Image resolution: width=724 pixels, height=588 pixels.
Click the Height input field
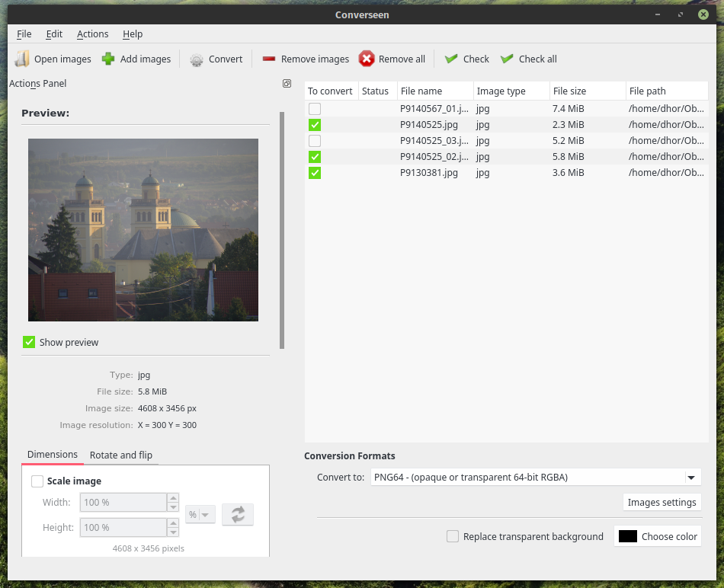(x=123, y=528)
